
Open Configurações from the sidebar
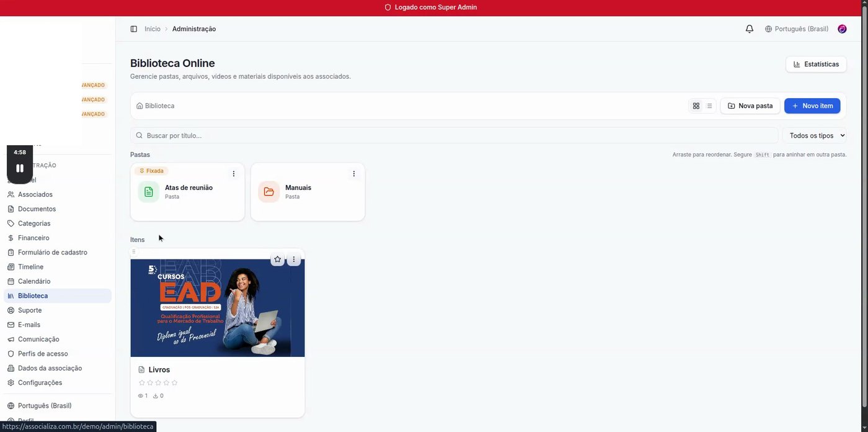pyautogui.click(x=40, y=382)
